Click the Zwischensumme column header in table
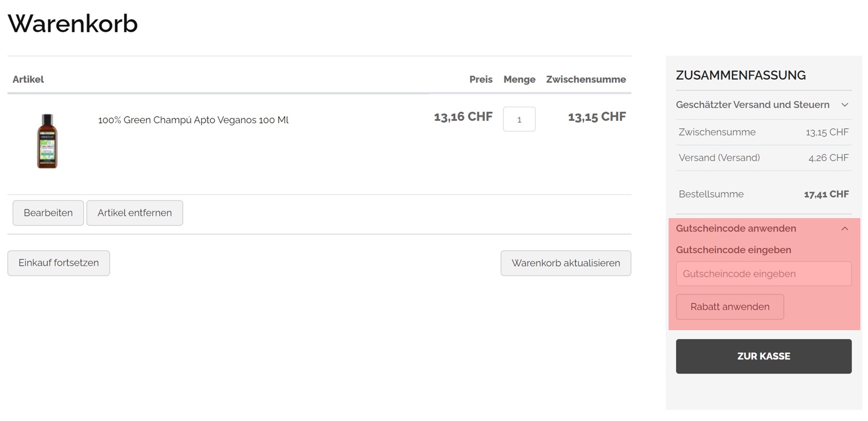 point(585,80)
